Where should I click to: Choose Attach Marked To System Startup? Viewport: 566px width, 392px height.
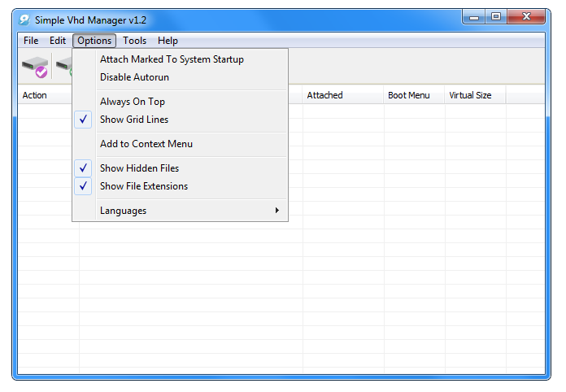tap(180, 59)
